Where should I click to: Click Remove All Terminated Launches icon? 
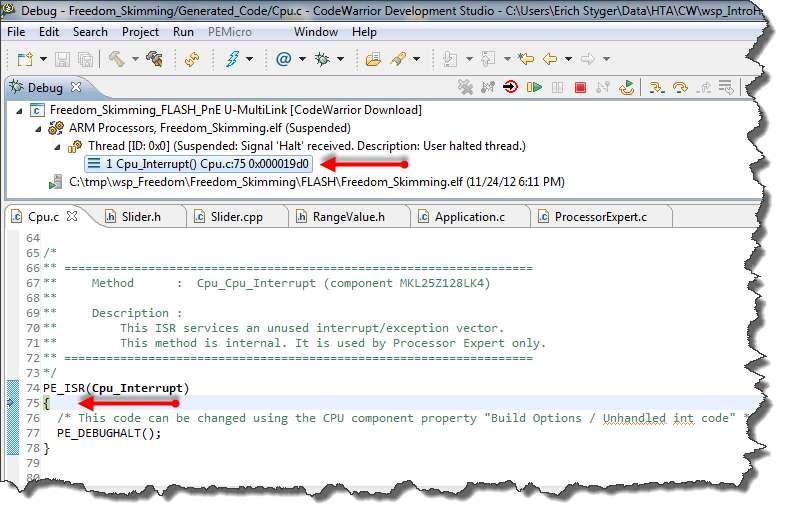pos(466,88)
